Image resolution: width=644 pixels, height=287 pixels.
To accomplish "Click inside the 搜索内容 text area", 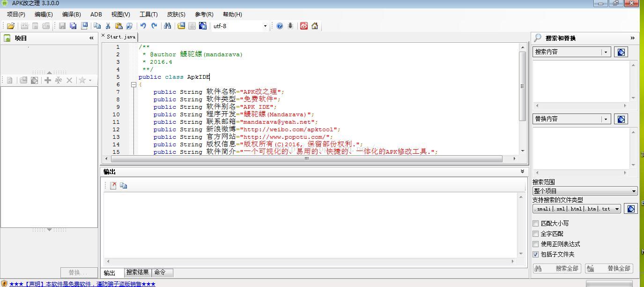I will pos(581,81).
